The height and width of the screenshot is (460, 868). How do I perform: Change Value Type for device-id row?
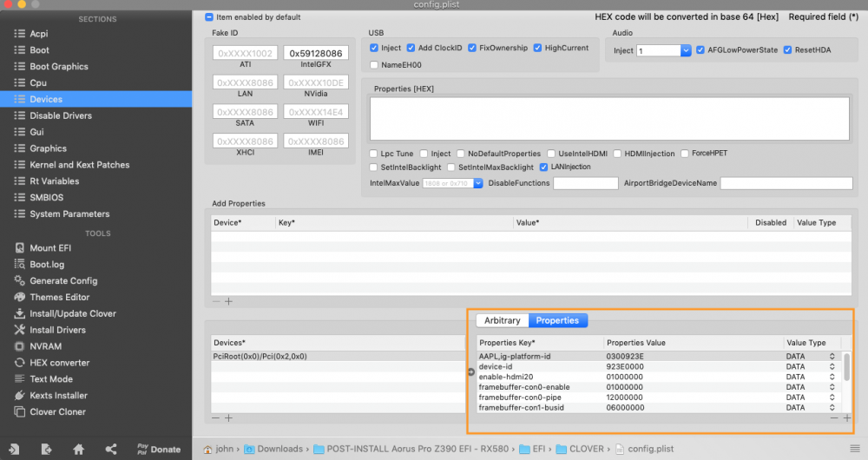832,366
